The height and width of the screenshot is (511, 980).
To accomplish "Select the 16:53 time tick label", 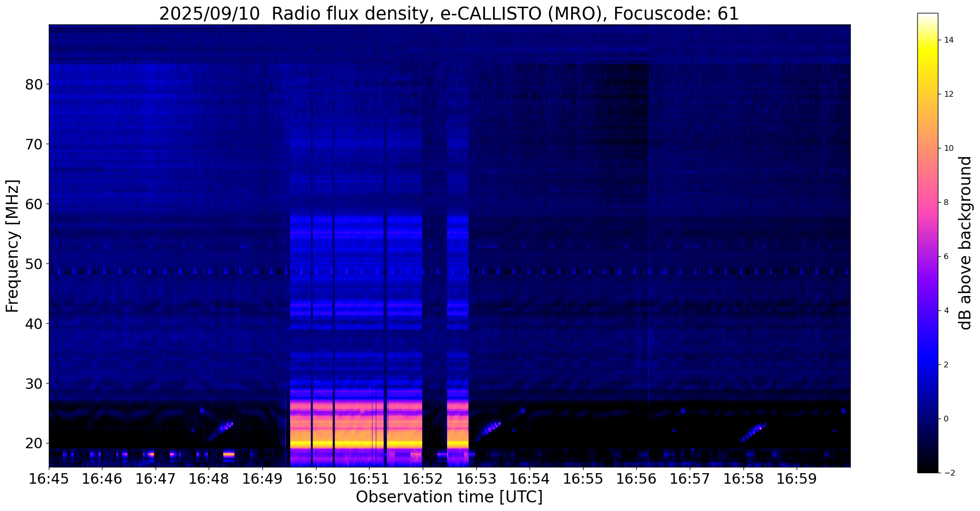I will pyautogui.click(x=476, y=479).
